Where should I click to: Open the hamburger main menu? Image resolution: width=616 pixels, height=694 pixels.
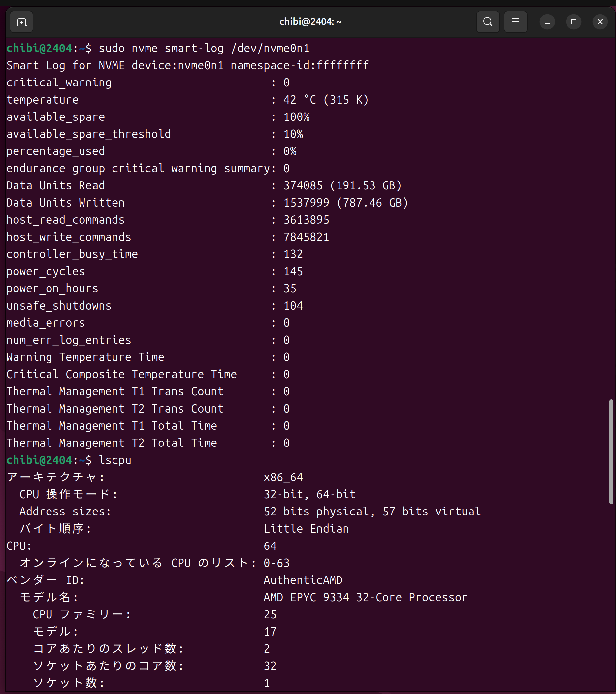tap(516, 22)
